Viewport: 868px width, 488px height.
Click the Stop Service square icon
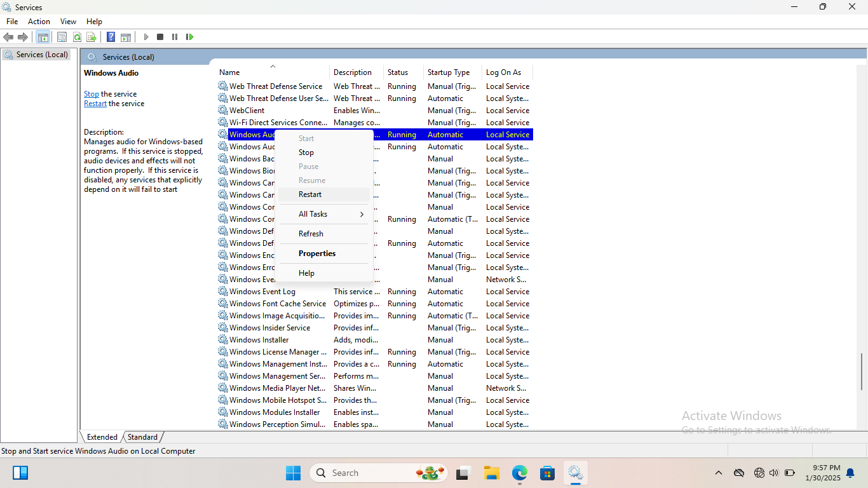[160, 37]
